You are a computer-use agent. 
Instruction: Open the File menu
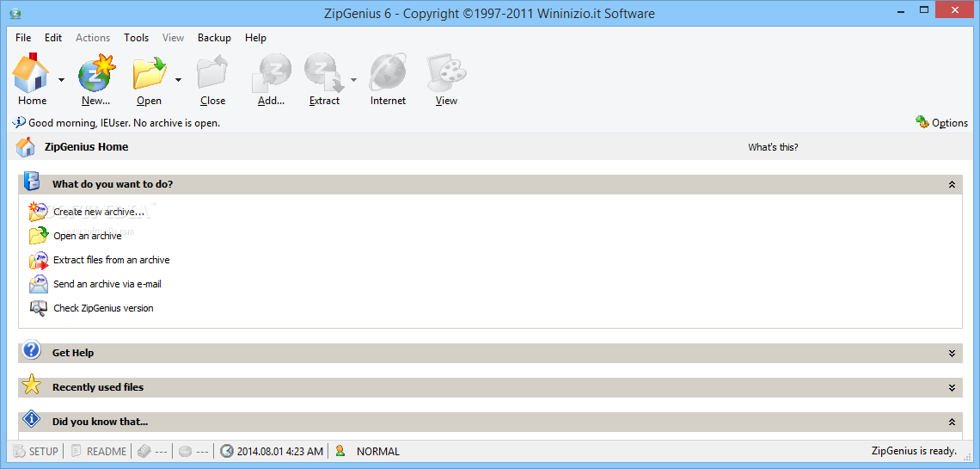[23, 38]
